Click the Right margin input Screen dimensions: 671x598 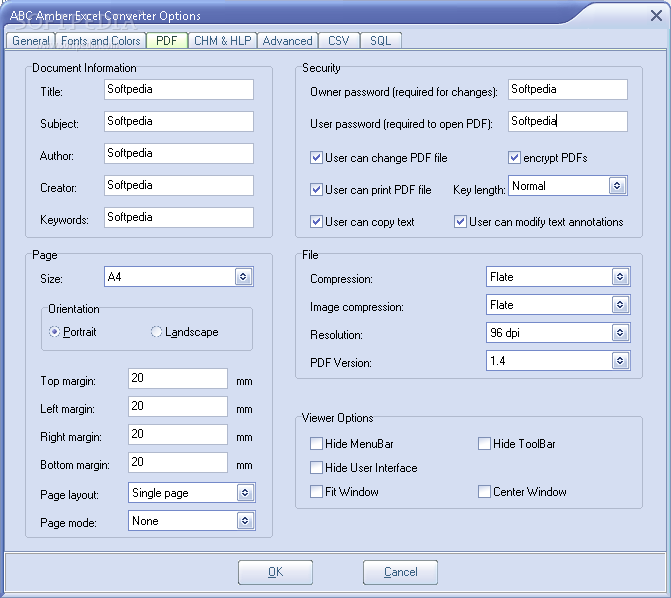(178, 434)
